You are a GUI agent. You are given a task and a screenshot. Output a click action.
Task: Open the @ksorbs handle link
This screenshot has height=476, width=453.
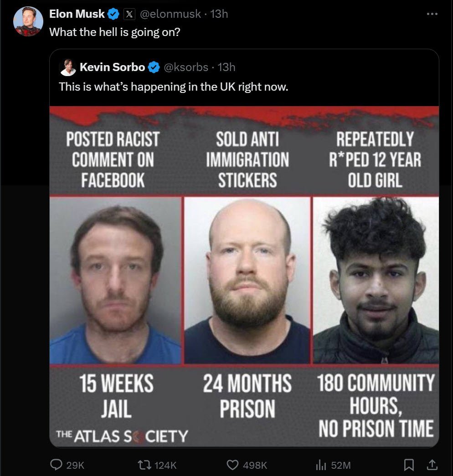186,67
